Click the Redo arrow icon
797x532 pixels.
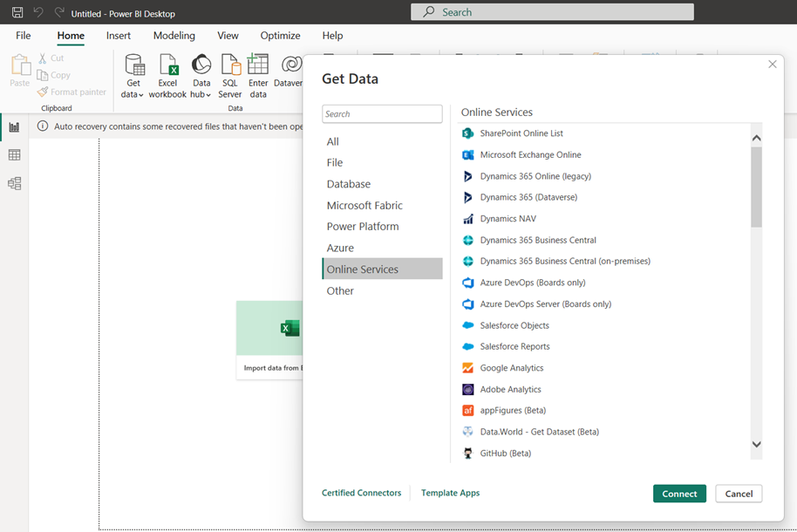59,12
